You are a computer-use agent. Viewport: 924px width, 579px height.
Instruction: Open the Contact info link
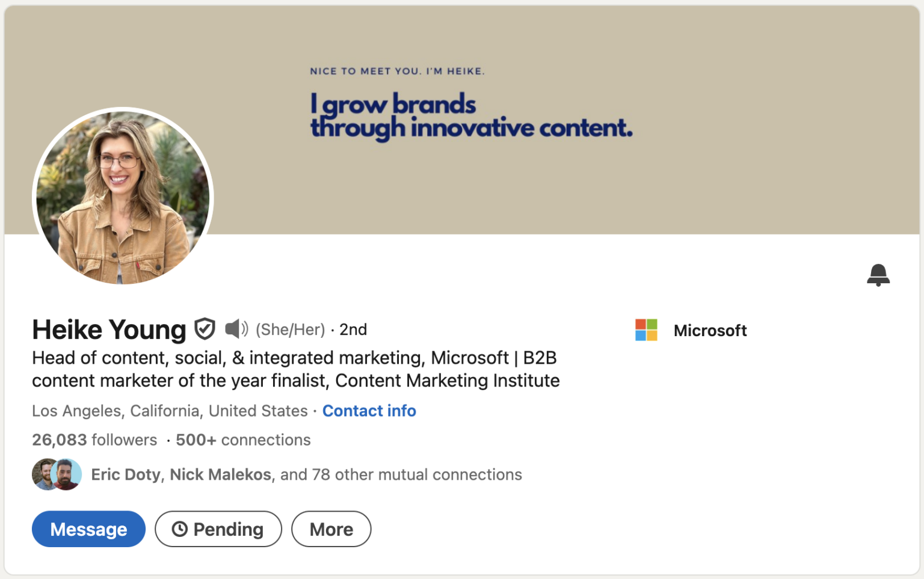pyautogui.click(x=369, y=411)
